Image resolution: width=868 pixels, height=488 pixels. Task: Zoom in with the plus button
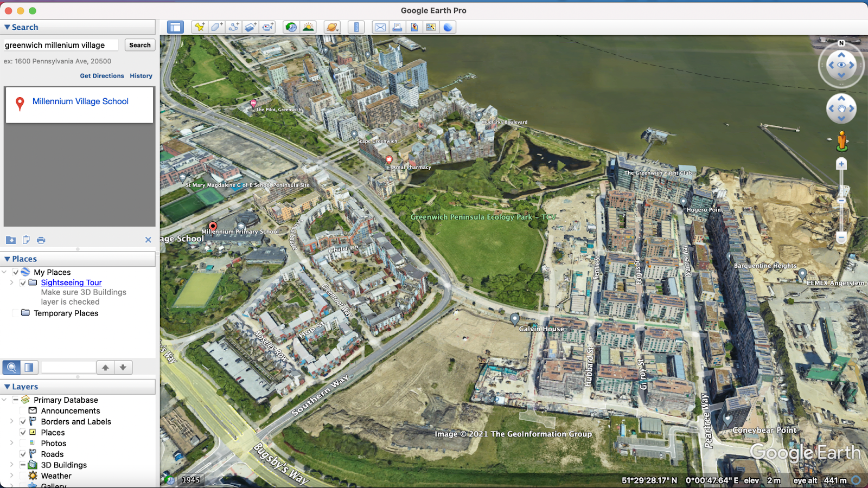tap(841, 164)
